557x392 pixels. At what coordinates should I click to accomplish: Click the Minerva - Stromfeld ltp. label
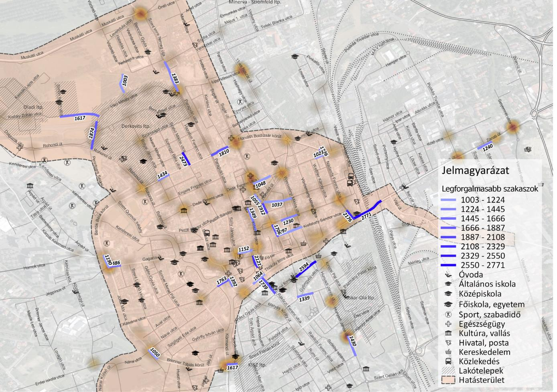coord(254,2)
